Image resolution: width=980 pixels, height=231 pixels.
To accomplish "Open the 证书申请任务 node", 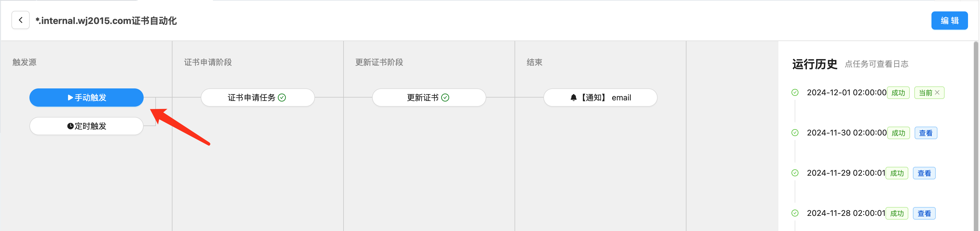I will [258, 98].
